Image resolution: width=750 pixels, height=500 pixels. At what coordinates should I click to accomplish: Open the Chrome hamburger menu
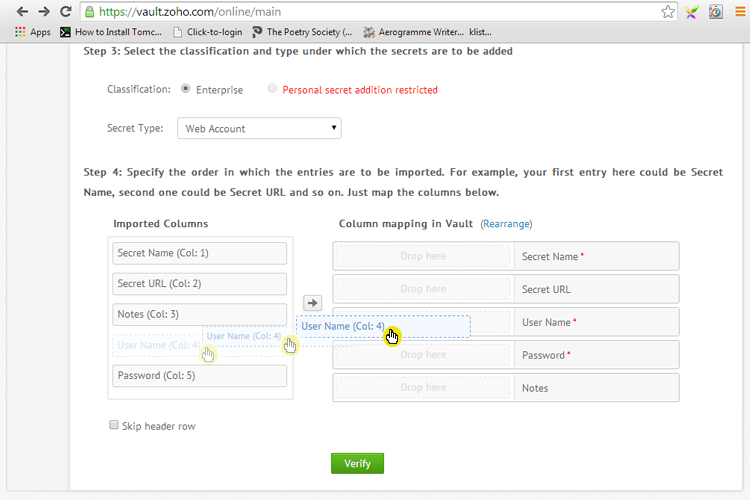coord(740,12)
